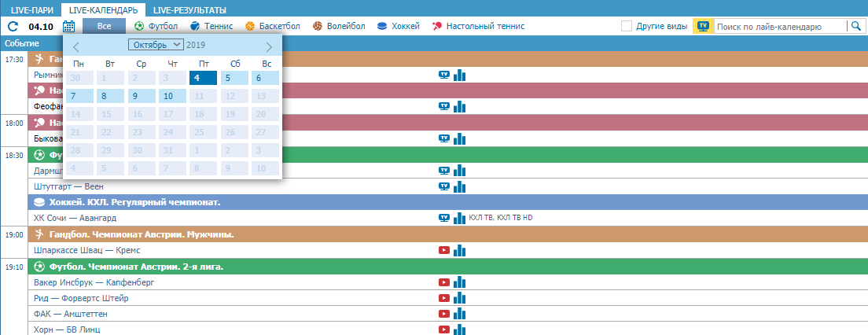Open TV broadcast in the Быкова table tennis row
The image size is (868, 335).
pyautogui.click(x=444, y=138)
